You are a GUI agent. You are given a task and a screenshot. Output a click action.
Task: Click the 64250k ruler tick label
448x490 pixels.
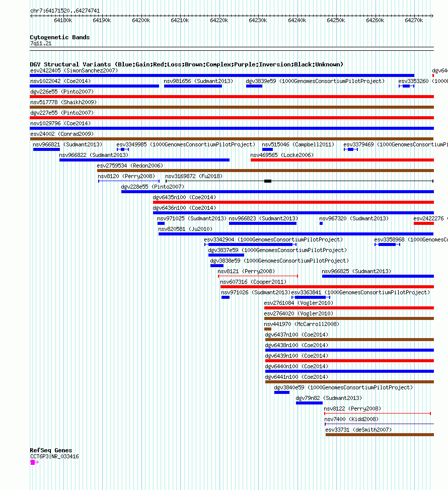pyautogui.click(x=336, y=21)
